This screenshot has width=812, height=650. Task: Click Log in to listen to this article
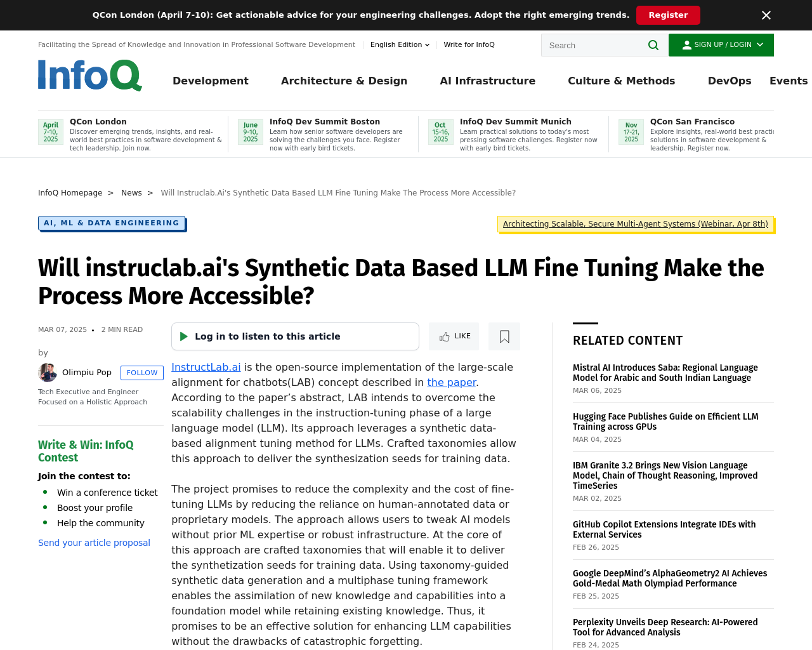[295, 336]
